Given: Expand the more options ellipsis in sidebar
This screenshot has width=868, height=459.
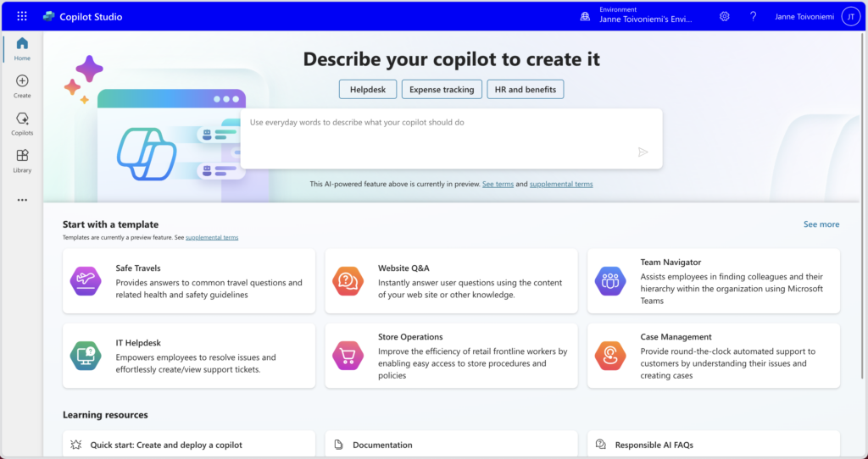Looking at the screenshot, I should [22, 200].
